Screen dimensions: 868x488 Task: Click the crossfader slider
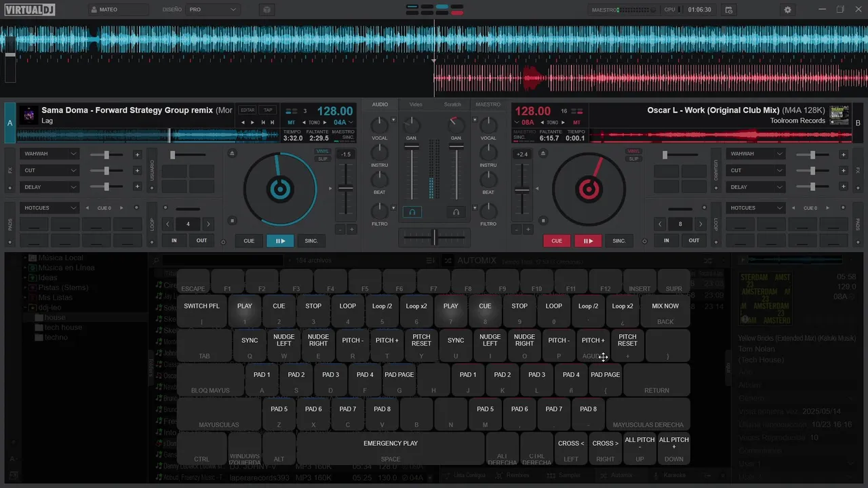click(x=434, y=237)
